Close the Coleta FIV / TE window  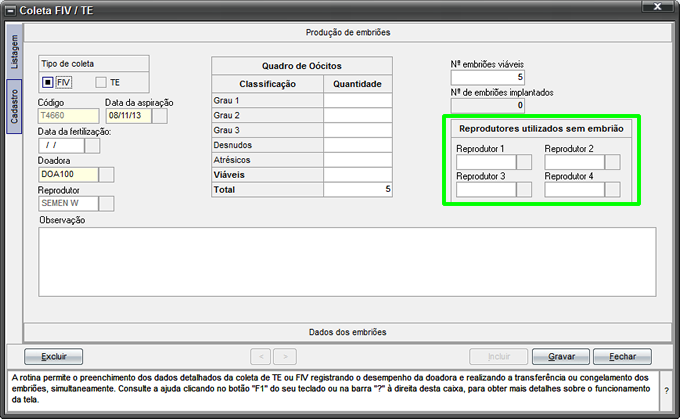point(657,7)
